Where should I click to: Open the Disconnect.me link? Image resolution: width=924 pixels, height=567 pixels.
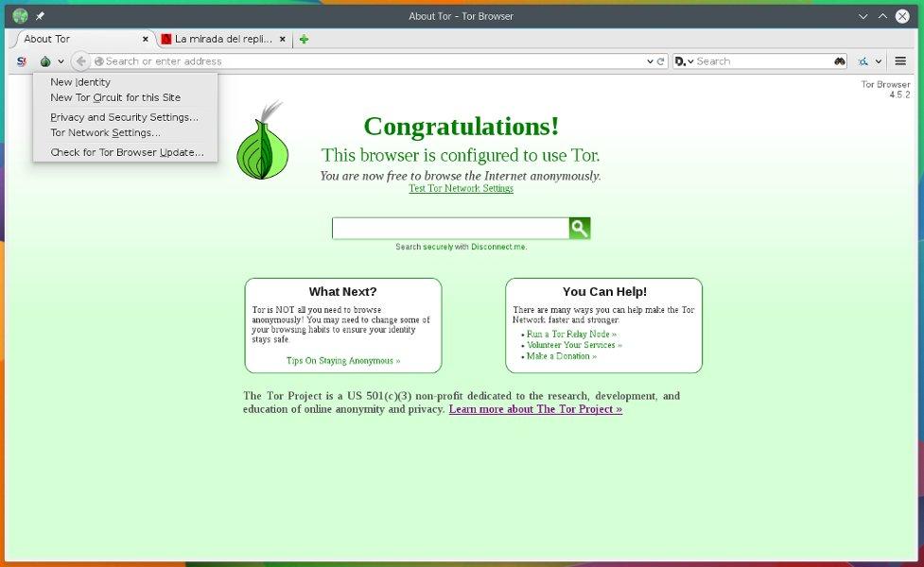tap(498, 247)
